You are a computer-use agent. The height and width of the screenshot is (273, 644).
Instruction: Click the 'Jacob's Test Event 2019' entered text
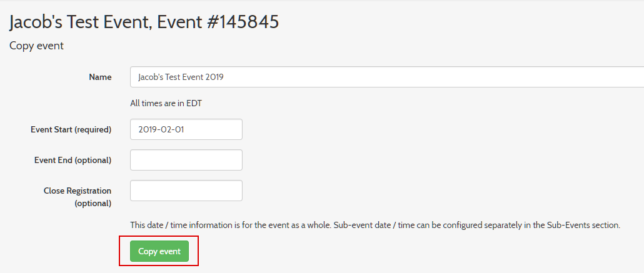coord(181,77)
